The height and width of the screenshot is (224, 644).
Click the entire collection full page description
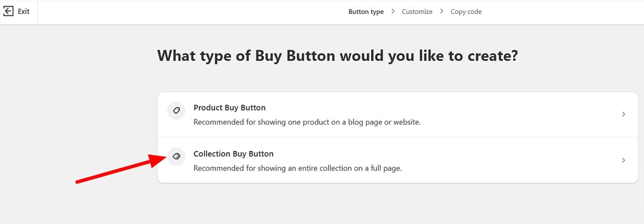(x=298, y=169)
